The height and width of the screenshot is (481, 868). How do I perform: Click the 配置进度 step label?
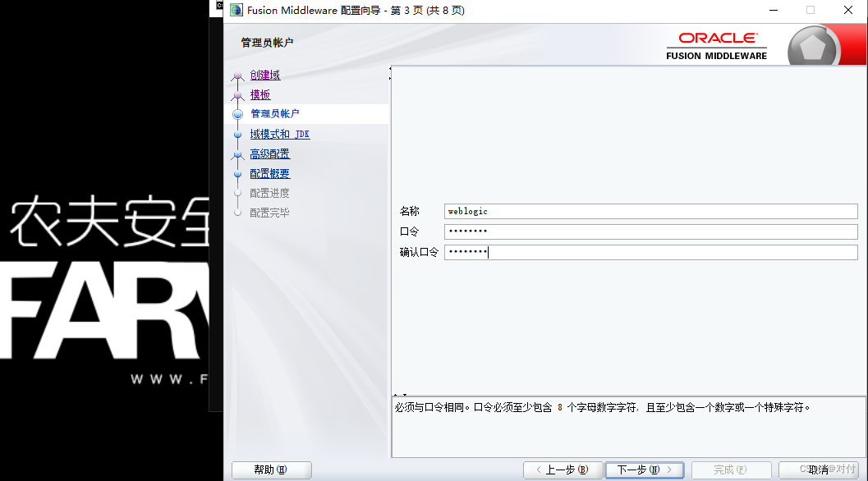[x=269, y=193]
